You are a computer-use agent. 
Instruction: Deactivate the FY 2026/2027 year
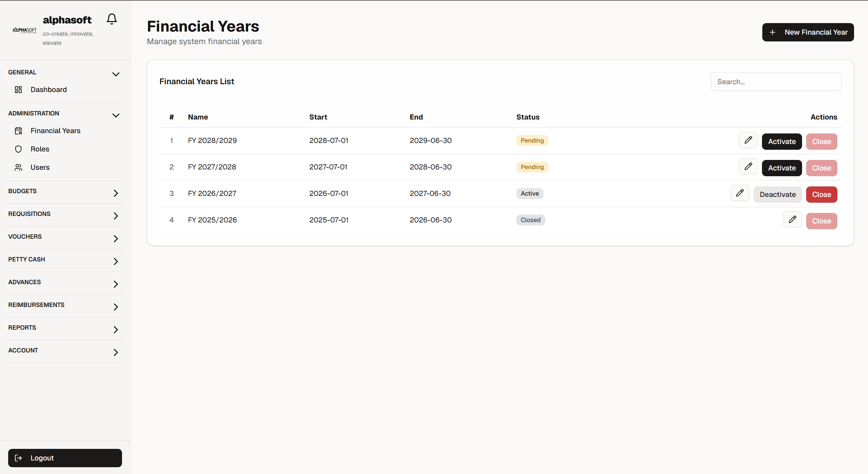pyautogui.click(x=777, y=195)
